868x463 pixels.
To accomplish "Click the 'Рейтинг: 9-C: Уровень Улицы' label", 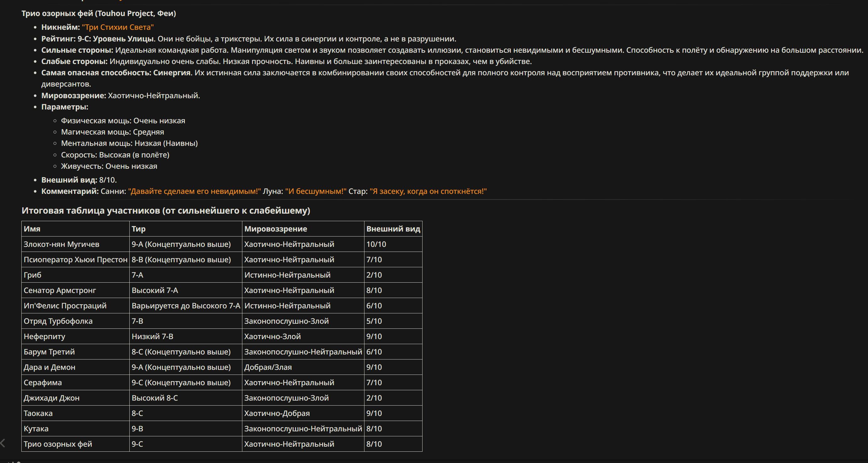I will 97,39.
